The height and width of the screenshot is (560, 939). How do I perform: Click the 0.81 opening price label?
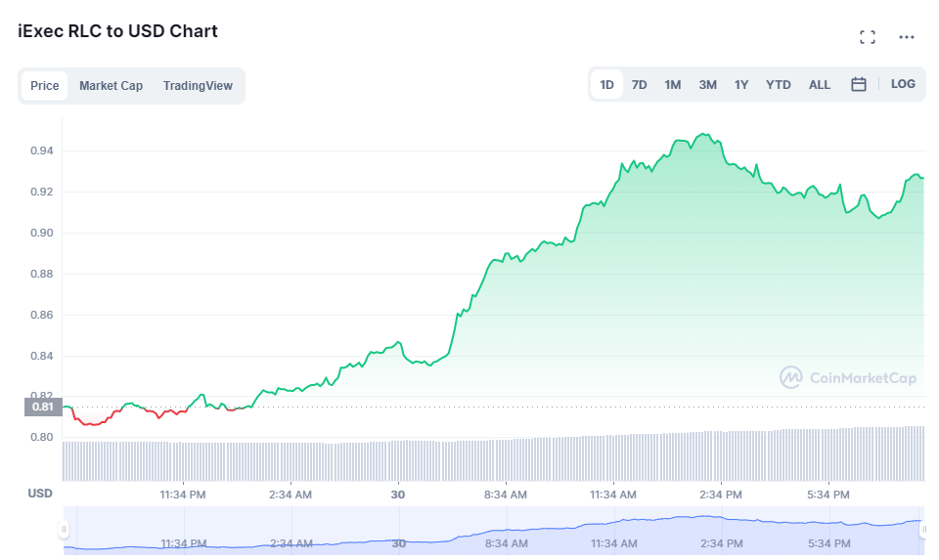43,407
